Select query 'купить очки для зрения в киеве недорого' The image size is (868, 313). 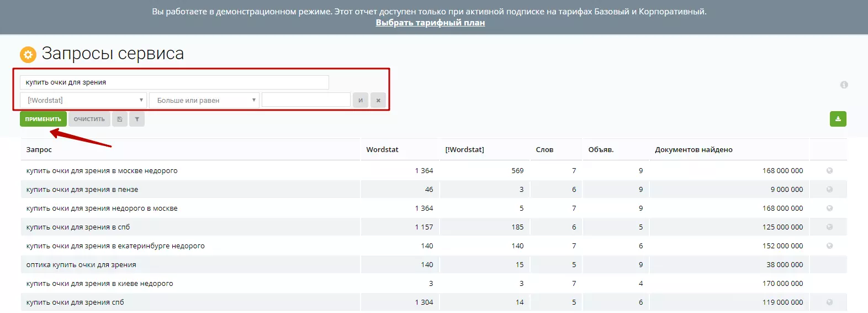point(99,284)
